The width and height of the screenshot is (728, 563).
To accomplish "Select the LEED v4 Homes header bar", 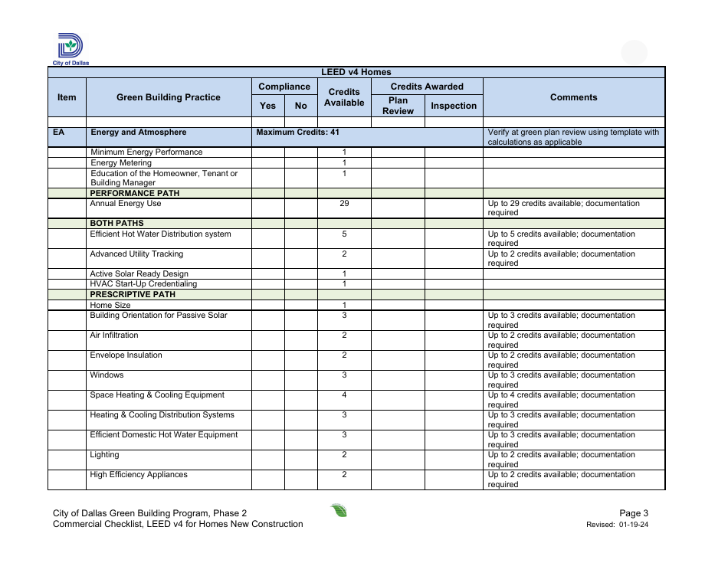I will coord(356,71).
